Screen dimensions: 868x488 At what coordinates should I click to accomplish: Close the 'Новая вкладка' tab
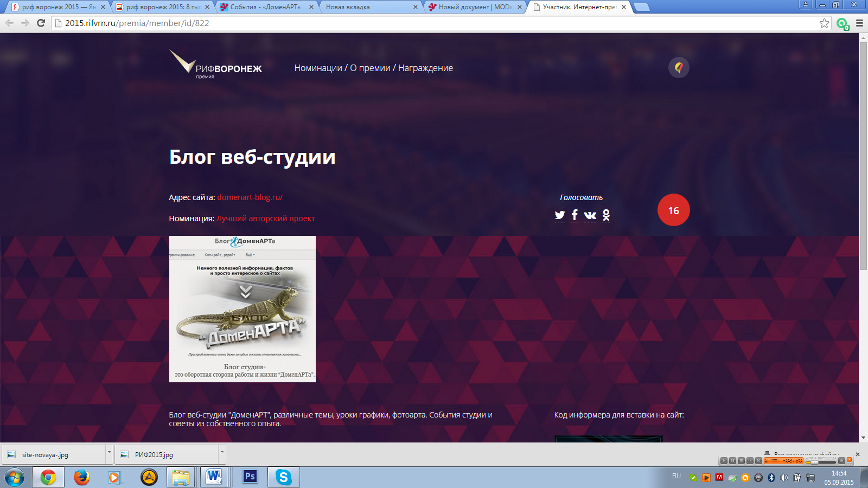[416, 7]
